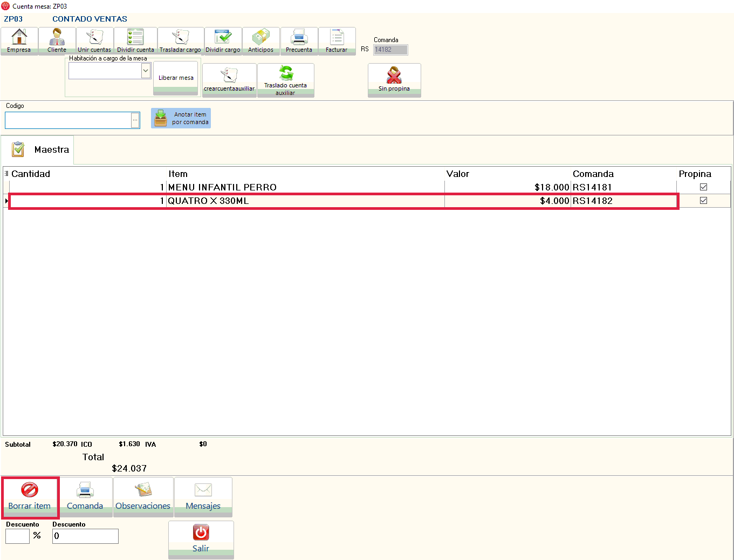The image size is (734, 560).
Task: Click the Descuento percent input field
Action: (17, 536)
